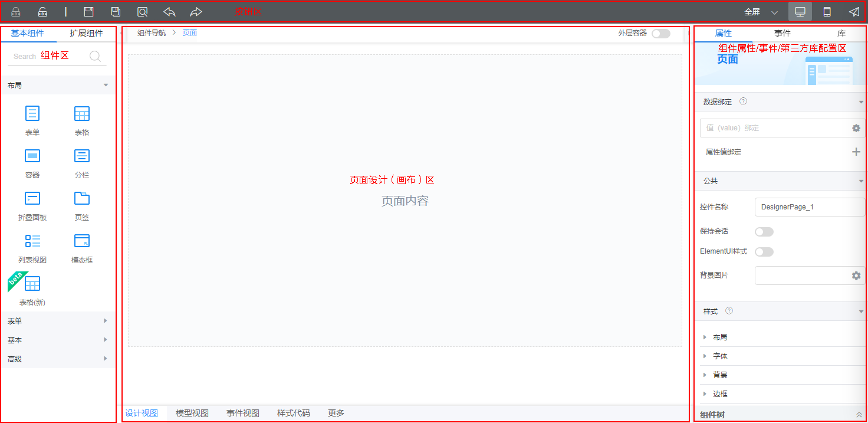Click 组件导航 breadcrumb link
The width and height of the screenshot is (868, 423).
pos(152,33)
